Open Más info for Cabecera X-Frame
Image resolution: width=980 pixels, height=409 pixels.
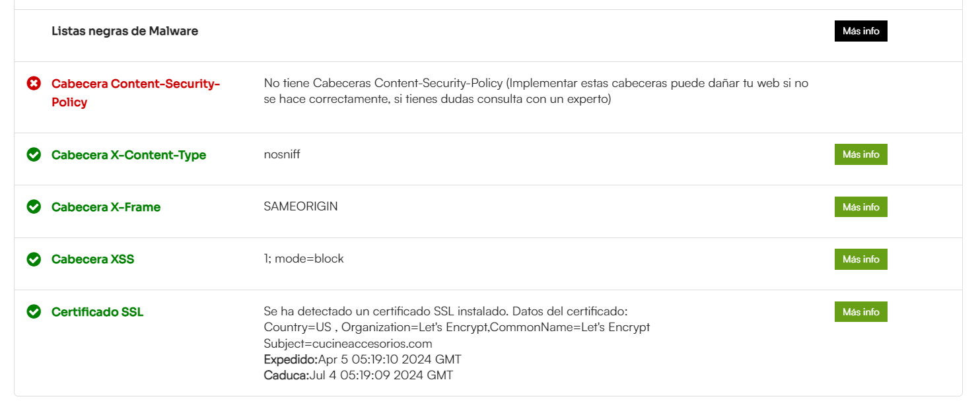click(x=860, y=207)
